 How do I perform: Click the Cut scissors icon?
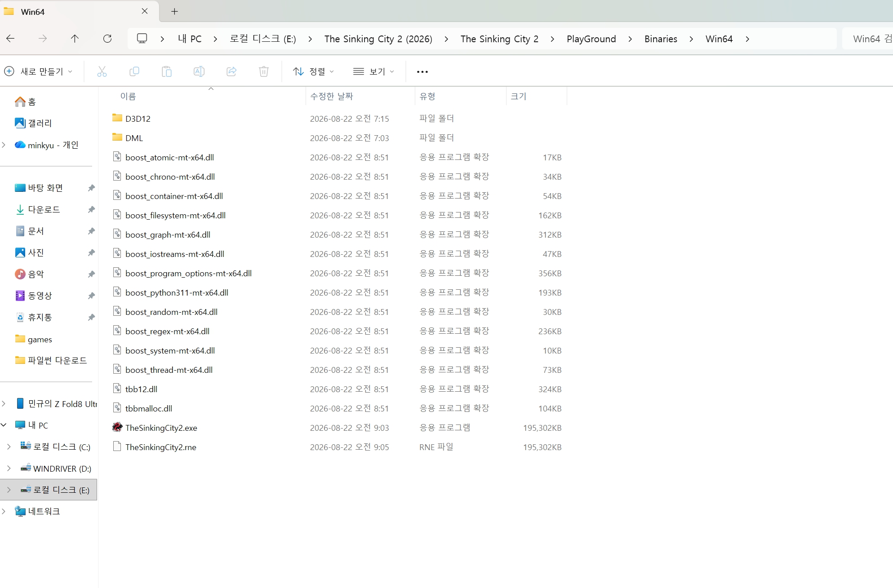click(x=102, y=71)
